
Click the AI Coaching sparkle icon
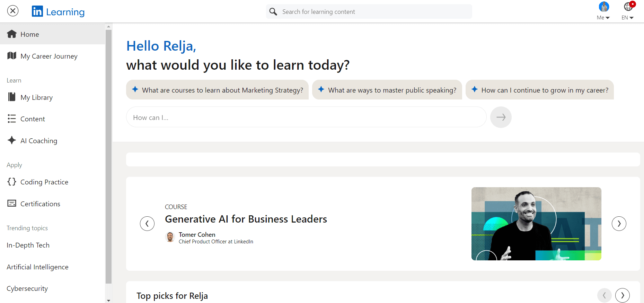pyautogui.click(x=12, y=140)
